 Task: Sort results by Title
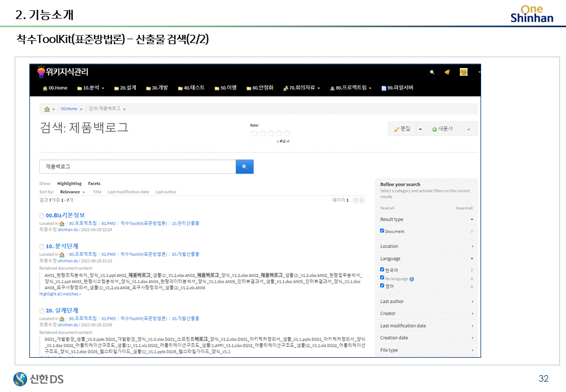point(97,192)
